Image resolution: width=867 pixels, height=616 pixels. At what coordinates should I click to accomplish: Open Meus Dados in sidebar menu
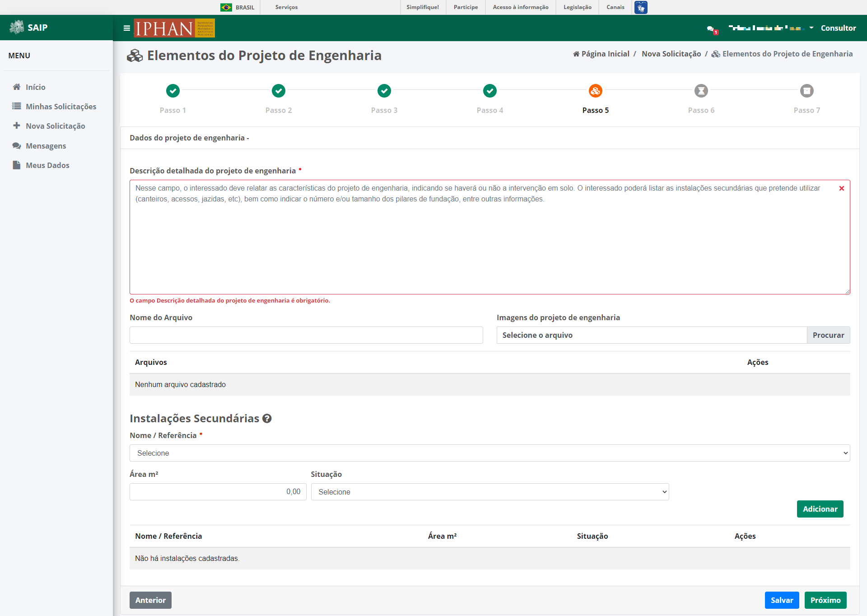(x=47, y=165)
